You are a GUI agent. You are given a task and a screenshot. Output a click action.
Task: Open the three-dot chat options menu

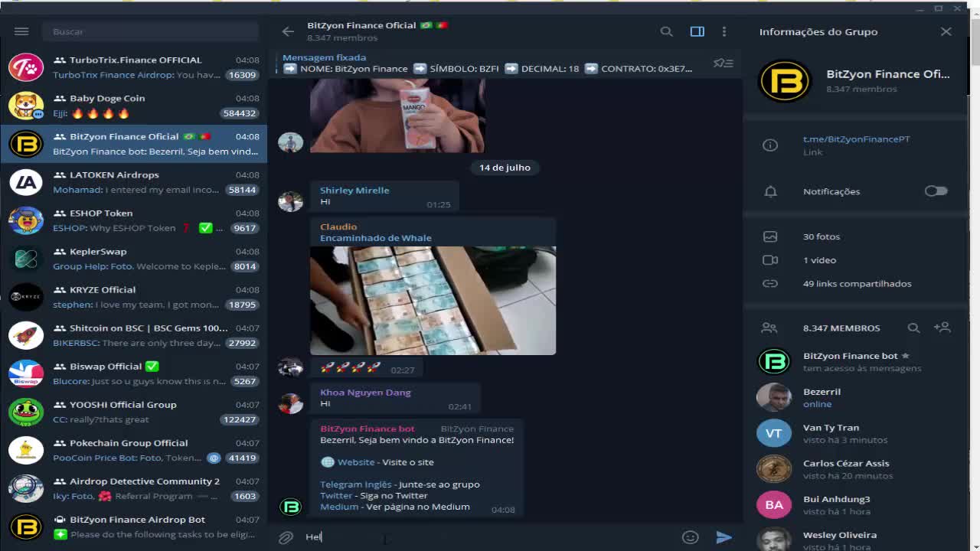[x=724, y=31]
